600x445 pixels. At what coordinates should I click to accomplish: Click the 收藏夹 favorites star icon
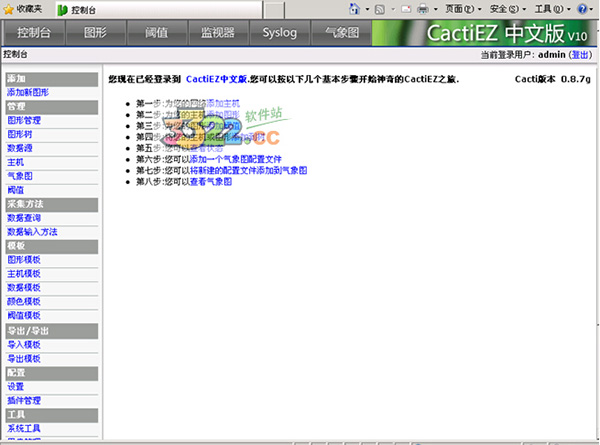[9, 9]
